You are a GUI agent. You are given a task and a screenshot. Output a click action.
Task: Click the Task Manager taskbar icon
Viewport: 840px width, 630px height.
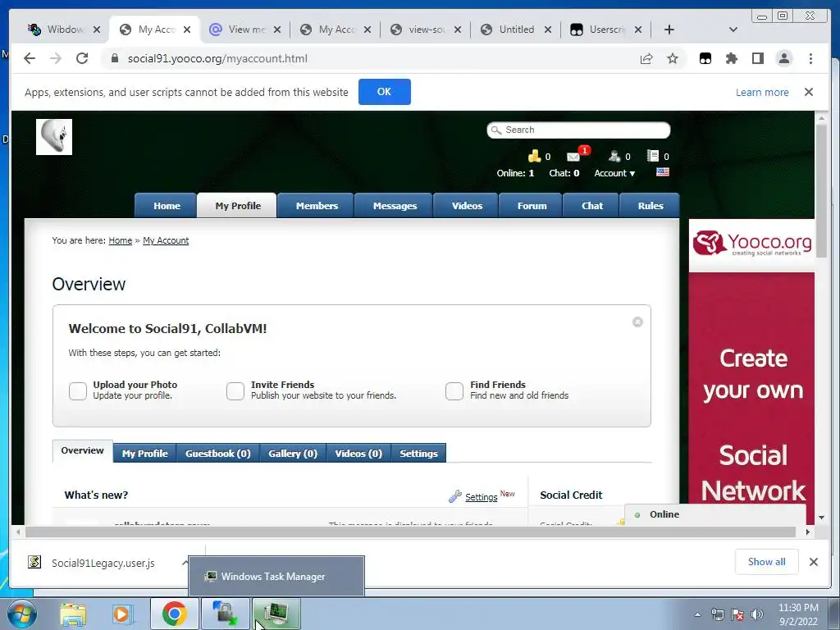point(276,614)
